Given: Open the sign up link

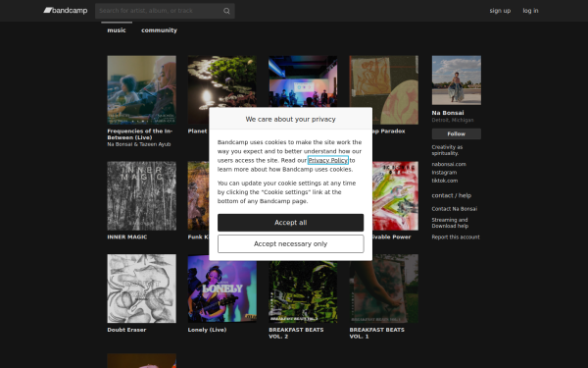Looking at the screenshot, I should pos(500,11).
